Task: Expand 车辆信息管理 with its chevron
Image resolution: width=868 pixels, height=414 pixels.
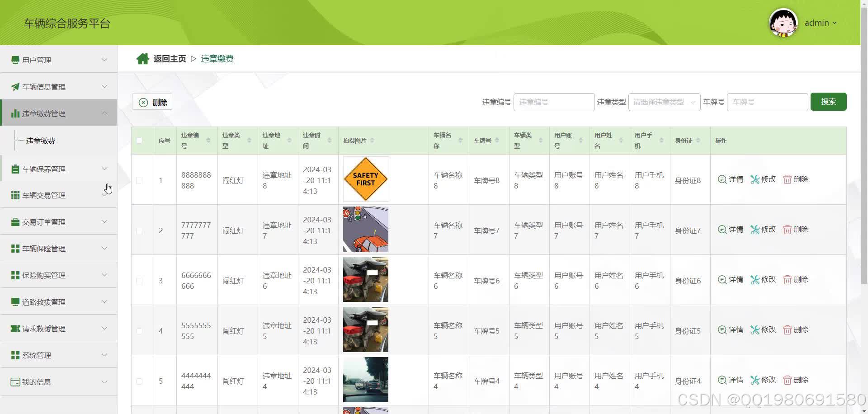Action: pos(104,86)
